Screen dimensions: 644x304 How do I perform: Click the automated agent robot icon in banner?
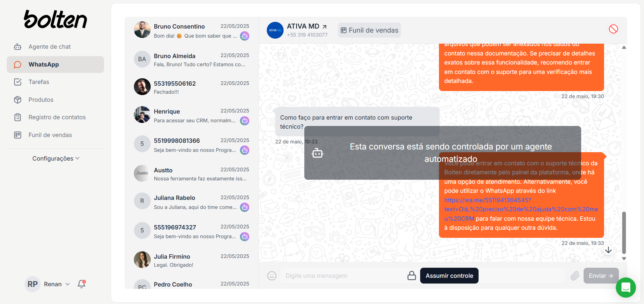(317, 153)
